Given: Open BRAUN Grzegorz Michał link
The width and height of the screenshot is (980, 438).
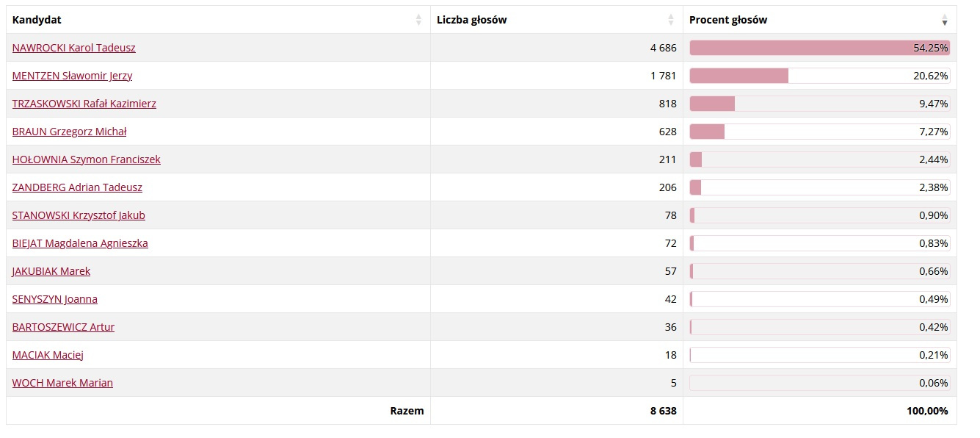Looking at the screenshot, I should pos(70,132).
